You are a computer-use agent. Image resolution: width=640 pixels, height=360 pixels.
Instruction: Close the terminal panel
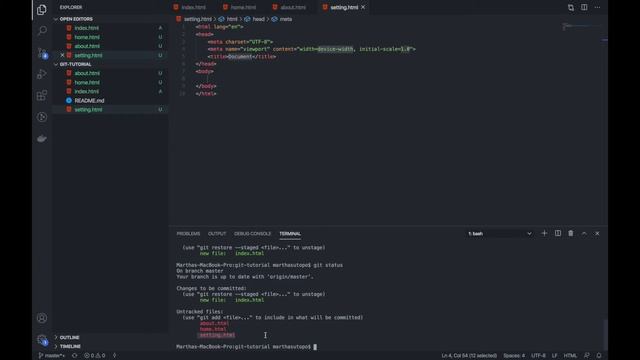coord(597,233)
